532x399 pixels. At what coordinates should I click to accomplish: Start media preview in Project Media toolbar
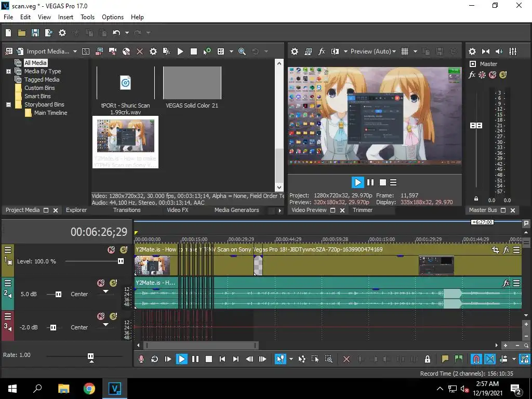[x=180, y=51]
